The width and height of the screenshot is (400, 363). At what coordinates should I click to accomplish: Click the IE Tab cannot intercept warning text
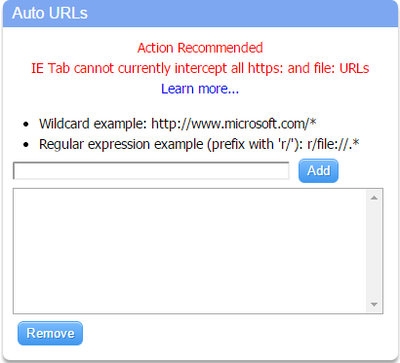tap(200, 68)
